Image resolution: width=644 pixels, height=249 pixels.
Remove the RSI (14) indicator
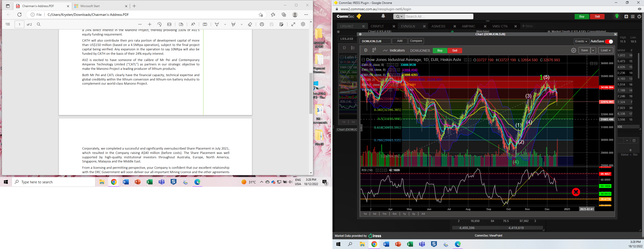pos(386,170)
